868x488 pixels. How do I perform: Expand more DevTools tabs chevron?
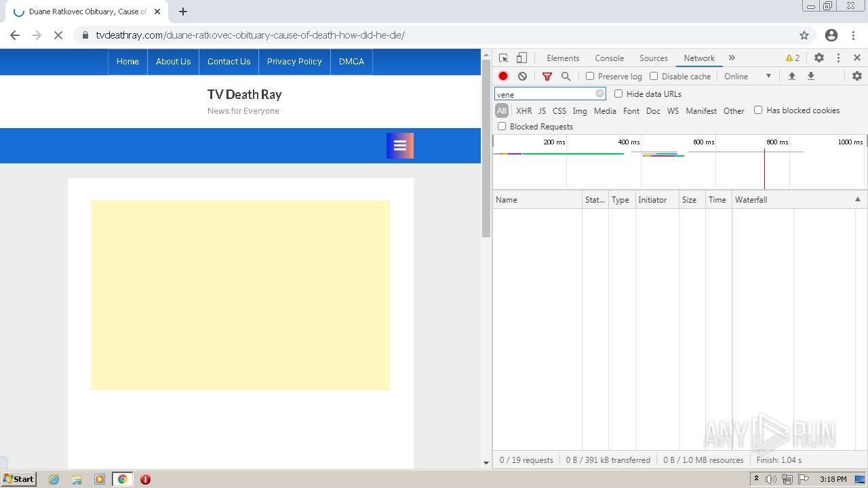pos(732,58)
